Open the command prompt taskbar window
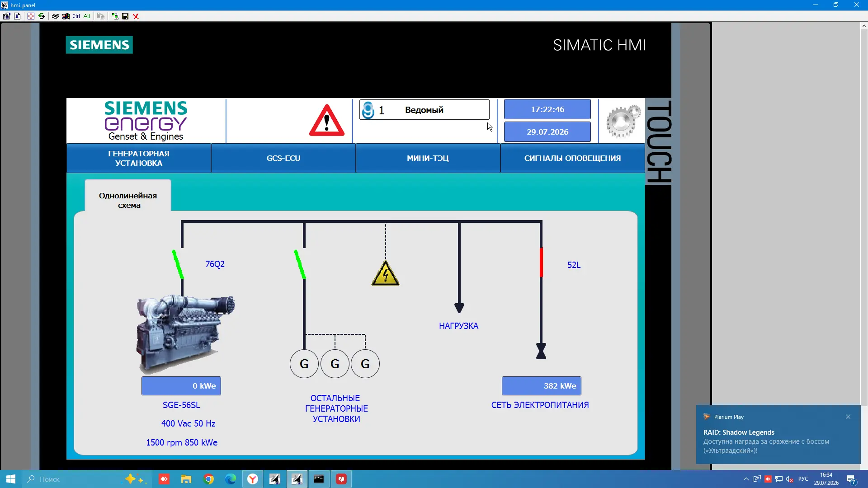Screen dimensions: 868x488 click(319, 479)
